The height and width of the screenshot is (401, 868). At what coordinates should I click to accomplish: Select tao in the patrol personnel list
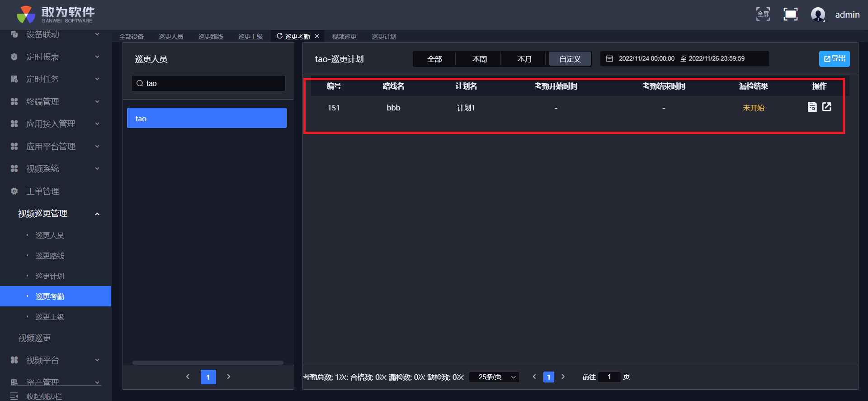coord(207,118)
